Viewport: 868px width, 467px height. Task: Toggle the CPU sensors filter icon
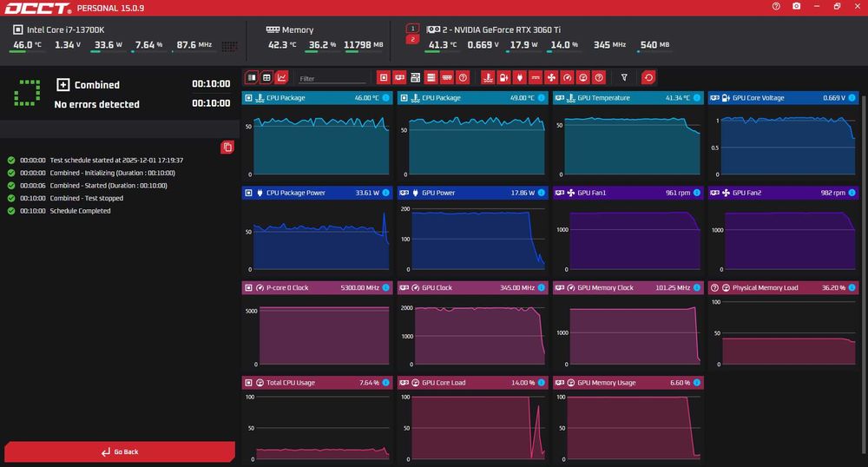pos(384,78)
